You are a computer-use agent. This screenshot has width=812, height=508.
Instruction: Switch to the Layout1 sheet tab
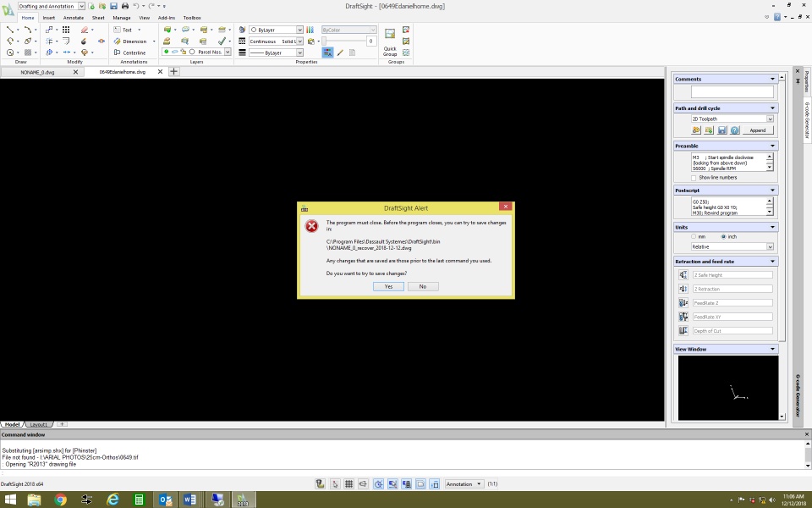(x=38, y=424)
